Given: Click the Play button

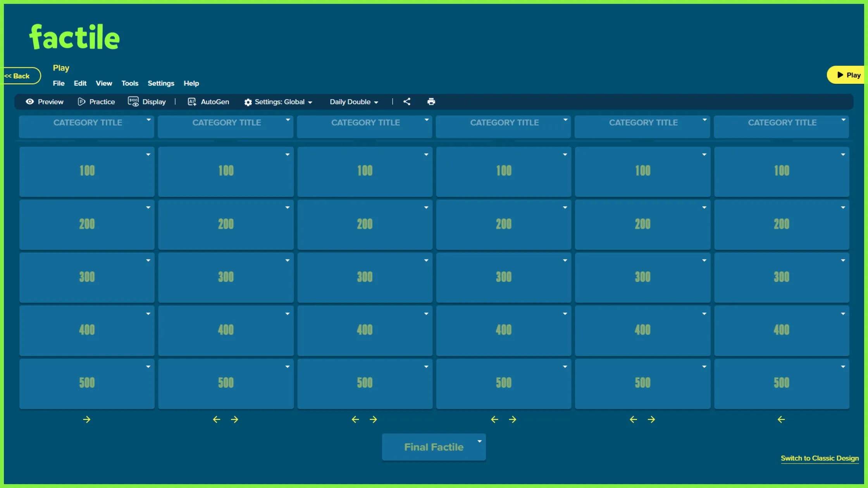Looking at the screenshot, I should pos(848,75).
